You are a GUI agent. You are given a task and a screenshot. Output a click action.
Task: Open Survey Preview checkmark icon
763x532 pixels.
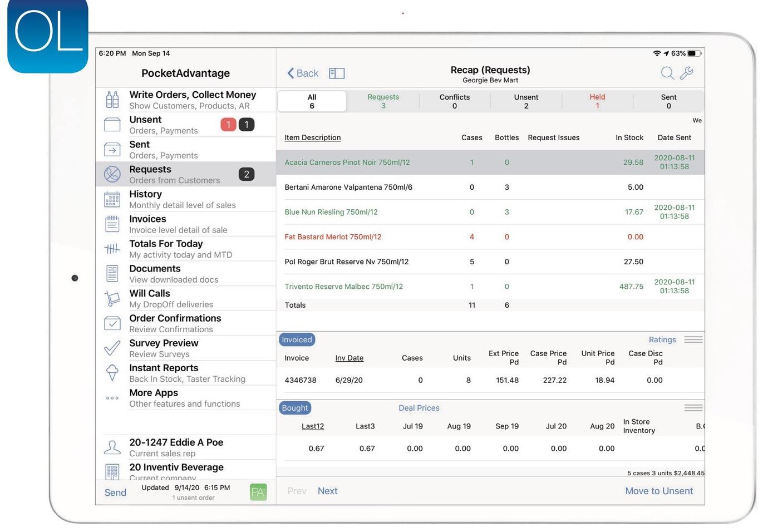pos(112,348)
